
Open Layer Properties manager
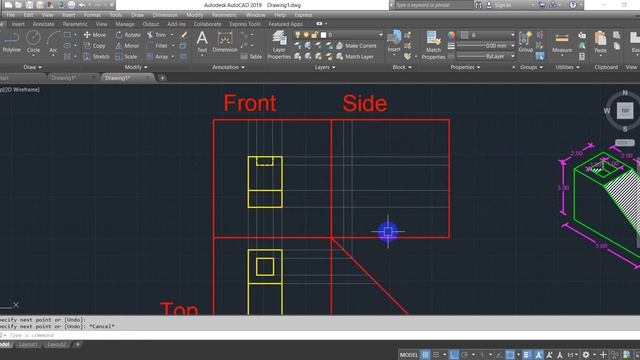(x=279, y=45)
